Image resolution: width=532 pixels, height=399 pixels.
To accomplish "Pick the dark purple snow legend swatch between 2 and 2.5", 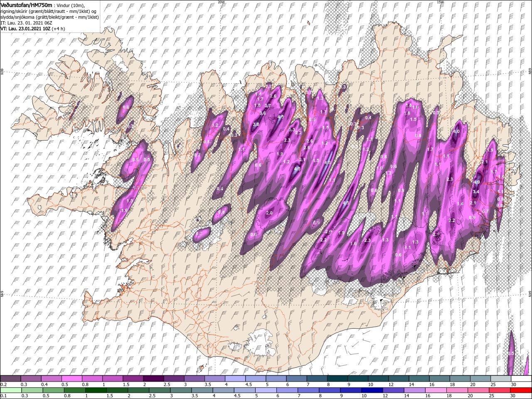I will (x=153, y=378).
